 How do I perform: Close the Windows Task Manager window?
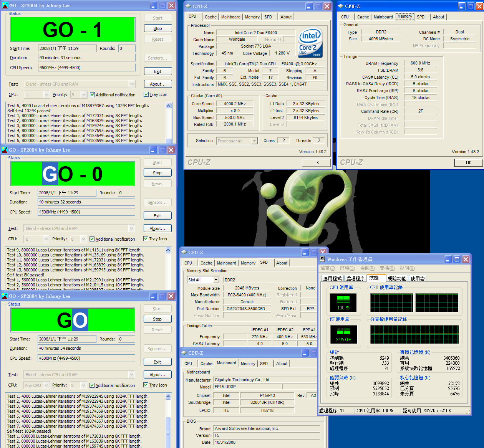466,260
